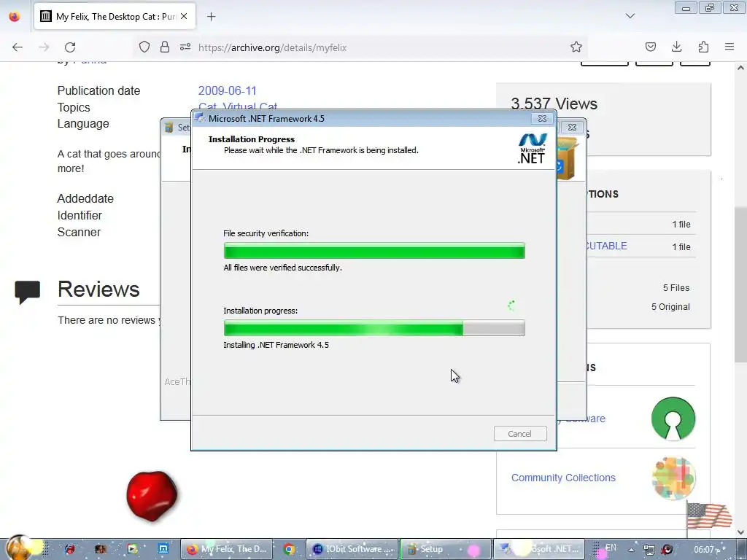Reload the archive.org page
747x560 pixels.
[x=70, y=47]
